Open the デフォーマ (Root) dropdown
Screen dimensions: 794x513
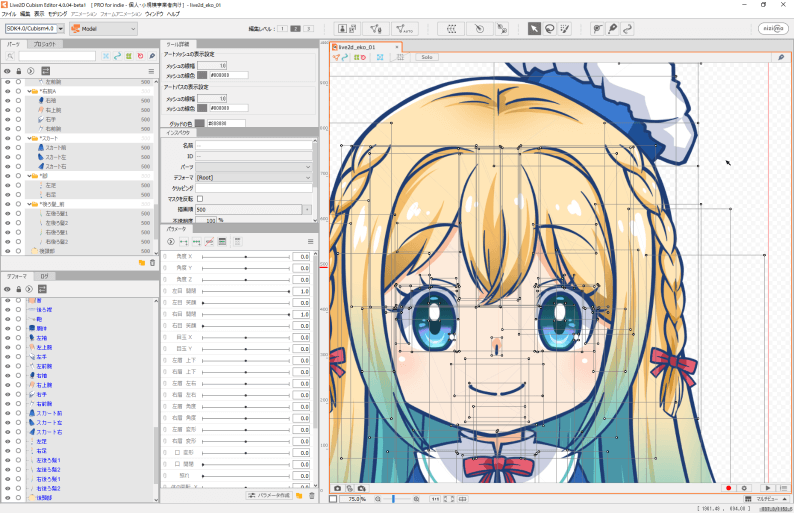tap(254, 178)
